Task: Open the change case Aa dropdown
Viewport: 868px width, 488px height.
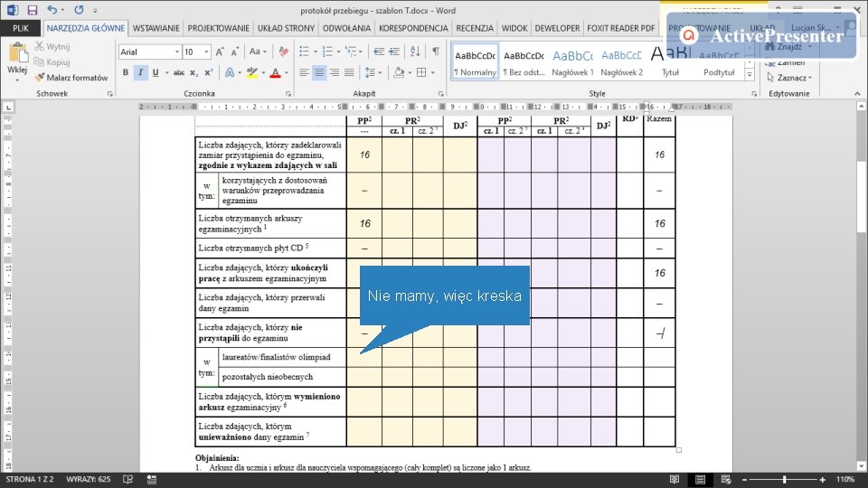Action: 258,52
